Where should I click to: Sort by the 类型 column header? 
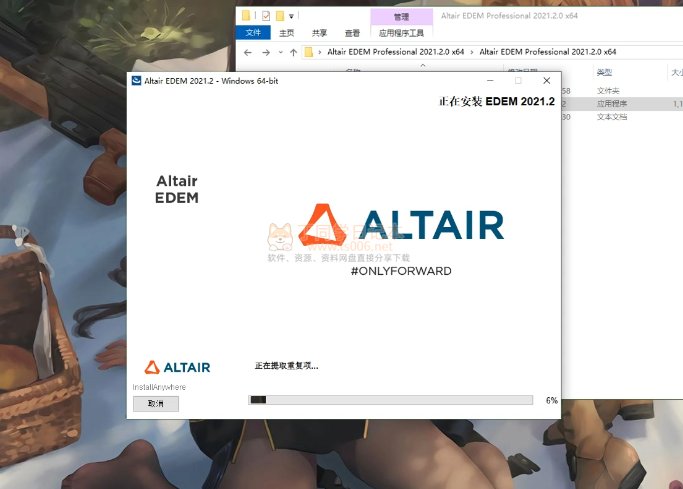604,72
